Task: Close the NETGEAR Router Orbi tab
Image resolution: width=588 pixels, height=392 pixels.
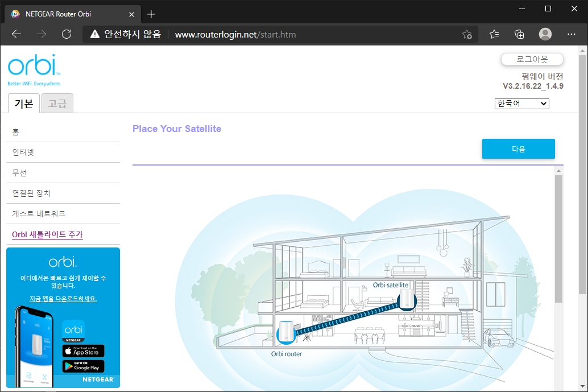Action: pyautogui.click(x=131, y=14)
